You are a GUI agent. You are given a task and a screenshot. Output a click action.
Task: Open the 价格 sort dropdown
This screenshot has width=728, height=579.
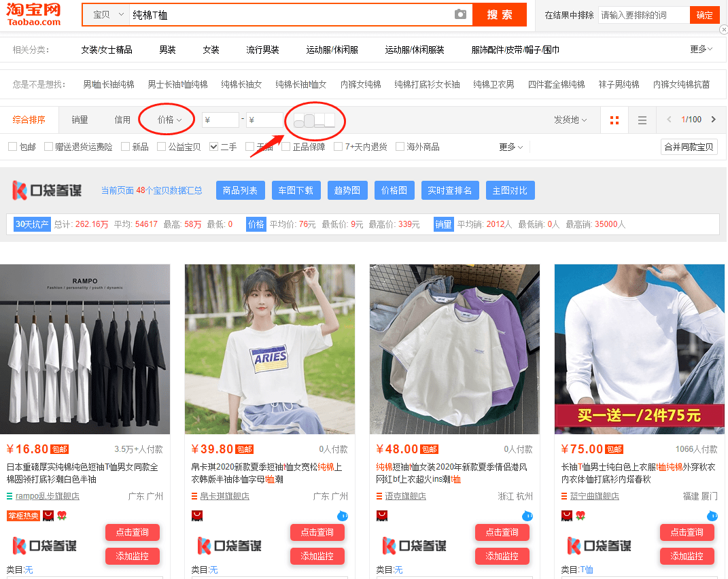coord(169,120)
